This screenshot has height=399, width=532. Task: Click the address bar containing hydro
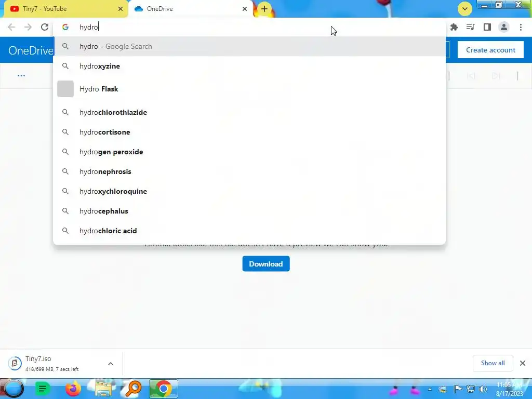point(249,27)
